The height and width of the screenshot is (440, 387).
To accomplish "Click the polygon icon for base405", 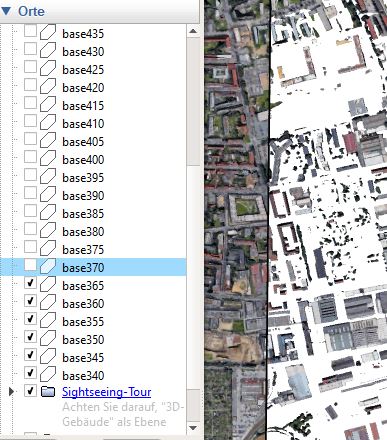I will pyautogui.click(x=48, y=140).
